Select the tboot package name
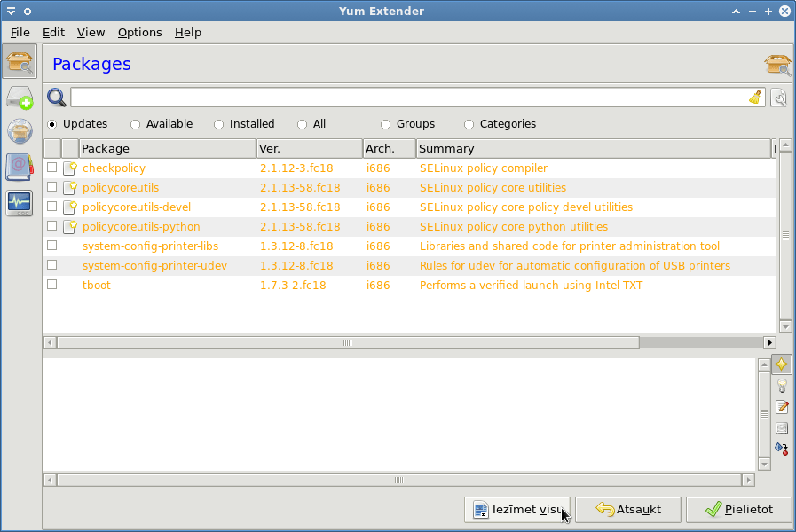The width and height of the screenshot is (796, 532). tap(97, 285)
